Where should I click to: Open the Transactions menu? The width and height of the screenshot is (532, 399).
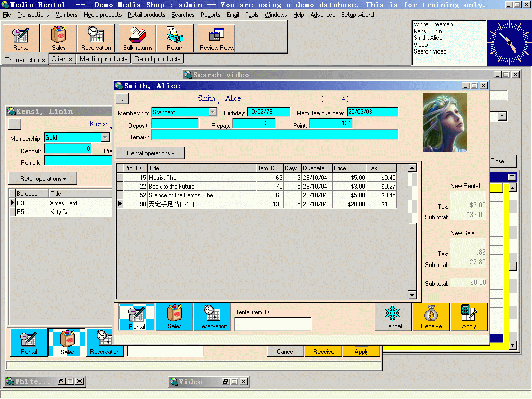[x=33, y=15]
